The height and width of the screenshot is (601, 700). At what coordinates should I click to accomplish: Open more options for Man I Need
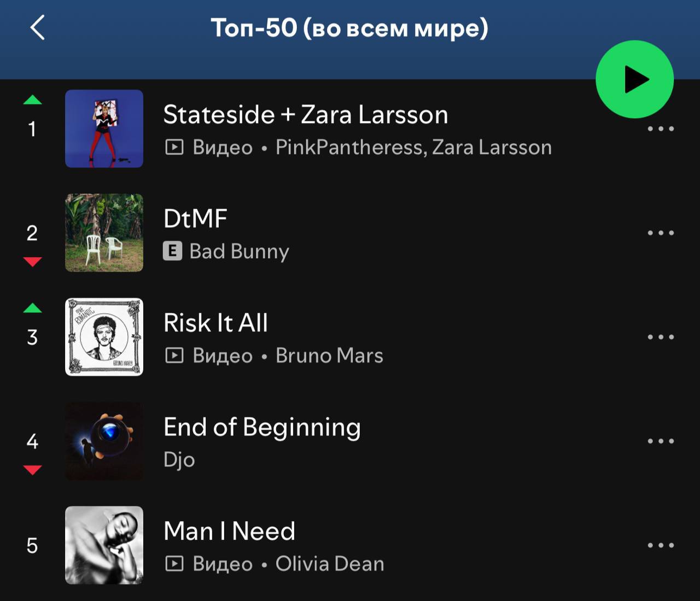[661, 545]
